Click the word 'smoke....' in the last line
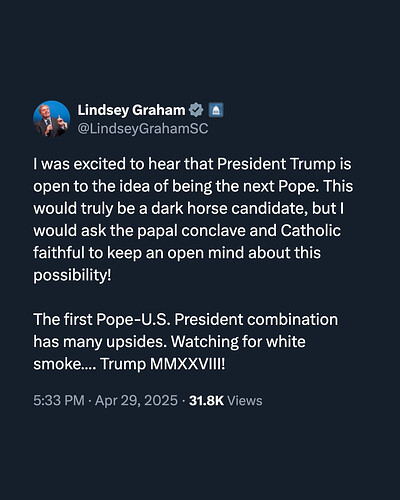Screen dimensions: 400x500 click(65, 364)
